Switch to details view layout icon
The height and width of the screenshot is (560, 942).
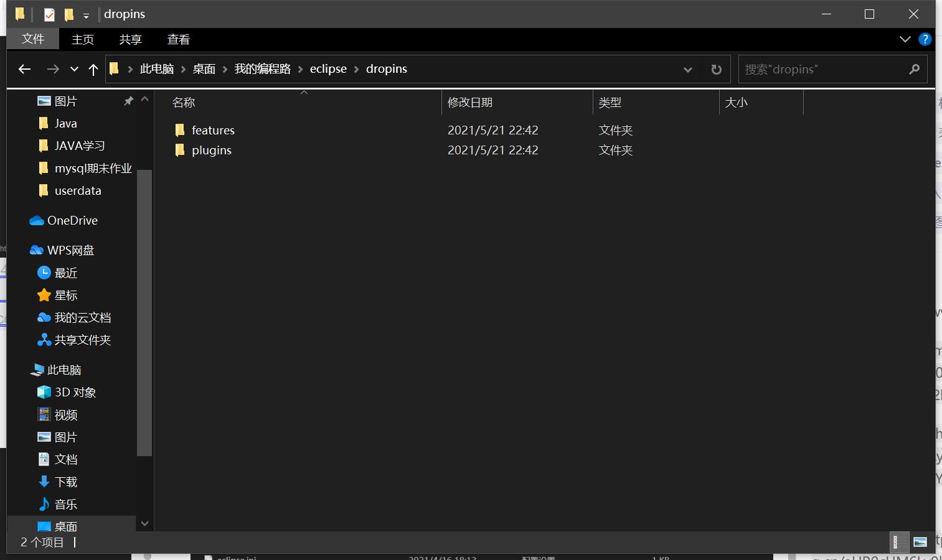(900, 542)
